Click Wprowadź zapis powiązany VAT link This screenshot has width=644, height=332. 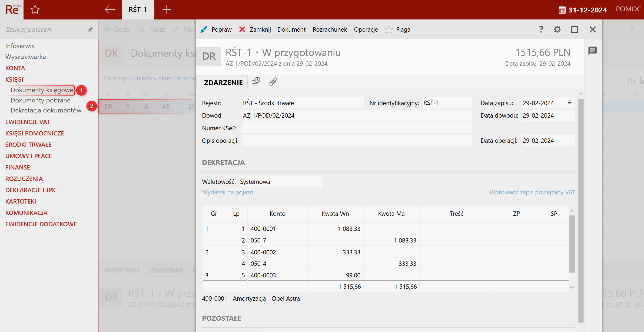coord(532,192)
